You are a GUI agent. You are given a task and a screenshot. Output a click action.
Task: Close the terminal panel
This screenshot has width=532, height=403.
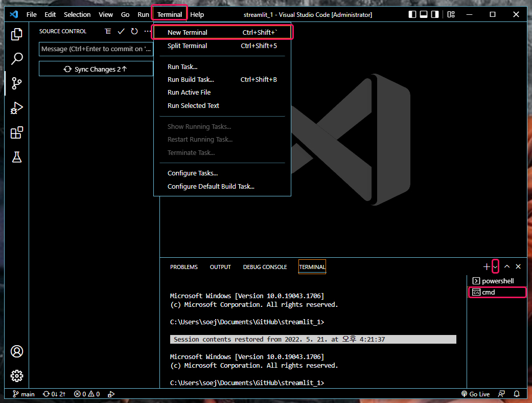[x=518, y=266]
